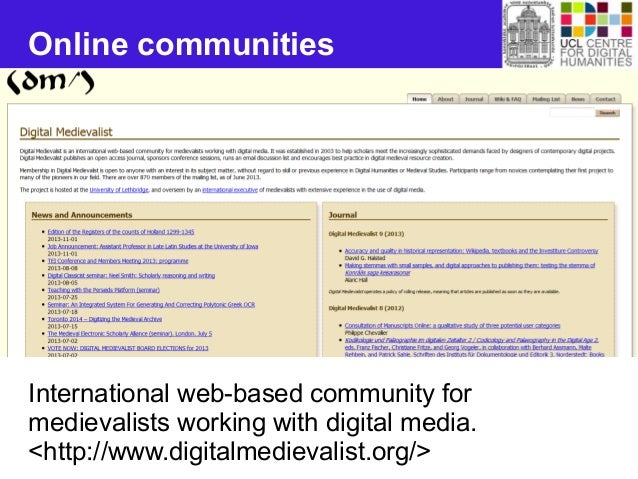The width and height of the screenshot is (638, 479).
Task: Follow the University of Lethbridge link
Action: tap(119, 190)
